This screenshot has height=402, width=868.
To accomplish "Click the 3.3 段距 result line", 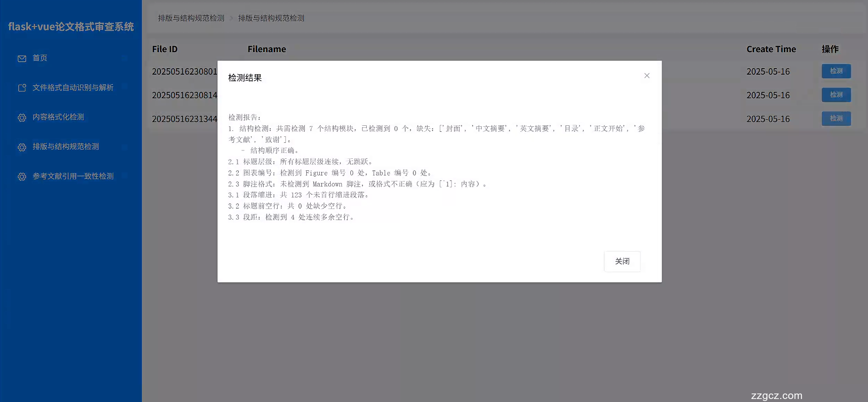I will 292,217.
